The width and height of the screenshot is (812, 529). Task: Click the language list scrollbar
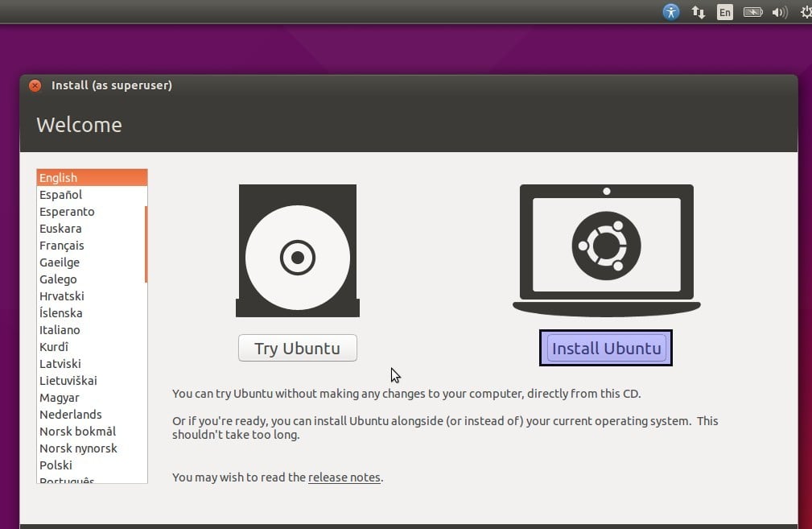146,245
